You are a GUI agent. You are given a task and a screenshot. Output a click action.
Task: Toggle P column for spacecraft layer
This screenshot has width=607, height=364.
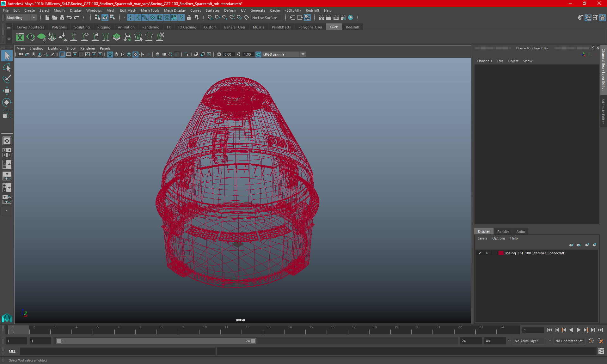[487, 253]
